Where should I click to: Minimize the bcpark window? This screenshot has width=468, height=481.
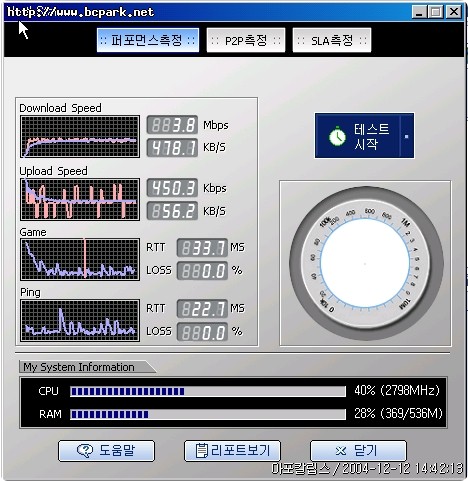(419, 12)
